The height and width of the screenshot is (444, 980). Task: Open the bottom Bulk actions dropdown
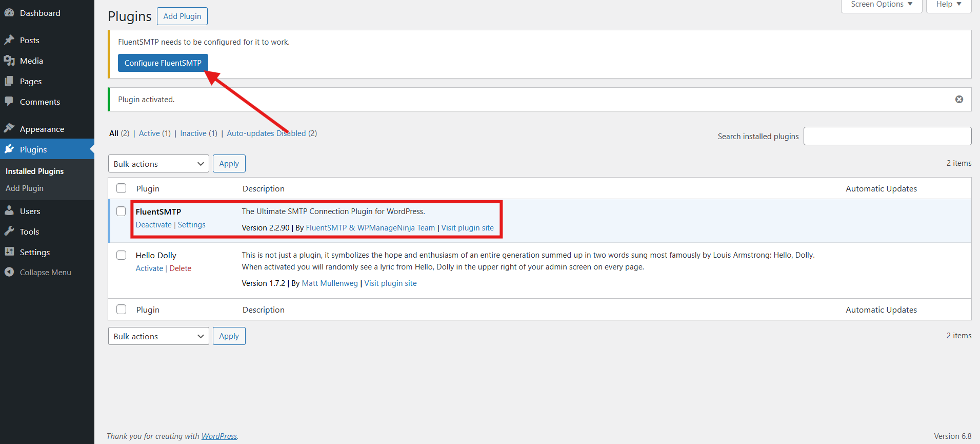pos(158,336)
